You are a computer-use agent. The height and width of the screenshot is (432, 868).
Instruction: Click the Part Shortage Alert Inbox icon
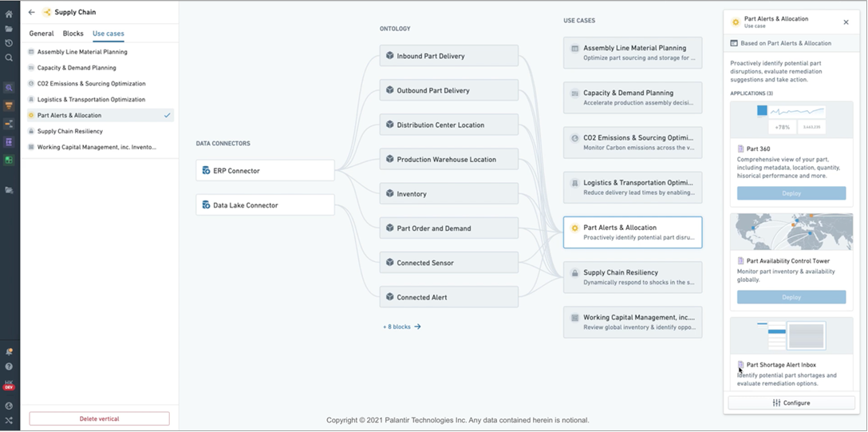coord(740,365)
